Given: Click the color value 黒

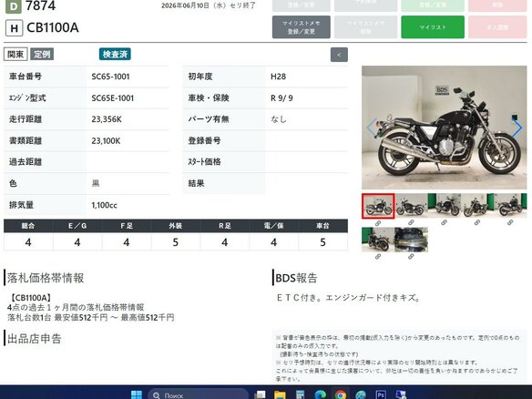Looking at the screenshot, I should [96, 183].
